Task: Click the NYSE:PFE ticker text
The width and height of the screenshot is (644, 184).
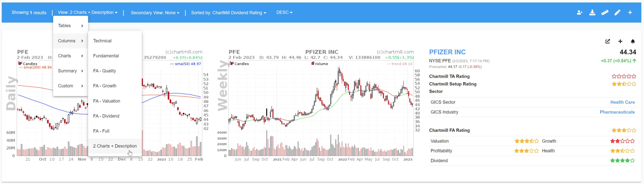Action: [x=440, y=61]
